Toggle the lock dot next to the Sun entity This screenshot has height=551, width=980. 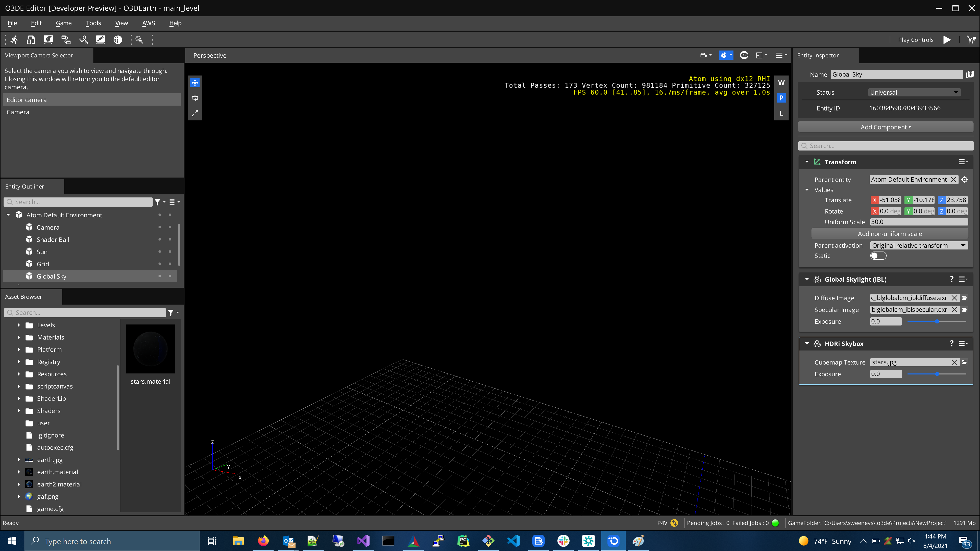(x=170, y=251)
